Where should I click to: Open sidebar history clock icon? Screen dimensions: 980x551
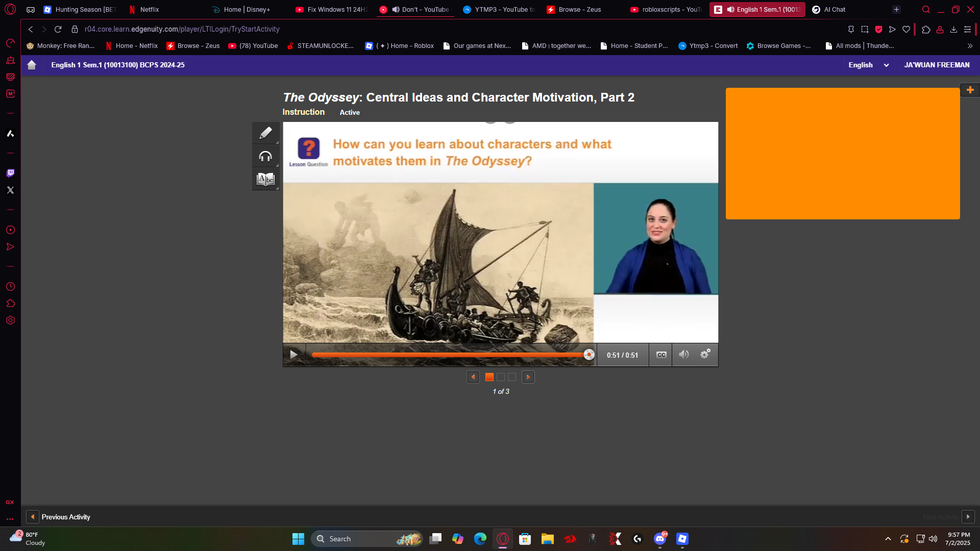pos(10,287)
